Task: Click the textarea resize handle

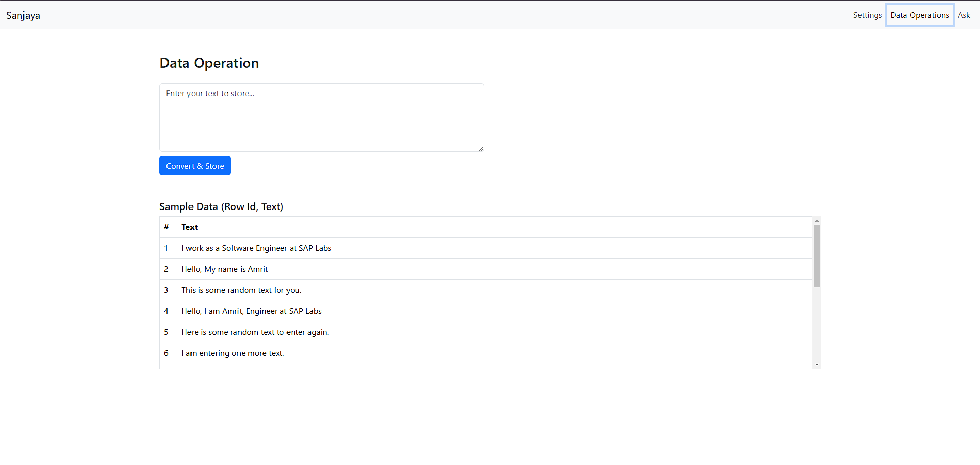Action: pos(481,148)
